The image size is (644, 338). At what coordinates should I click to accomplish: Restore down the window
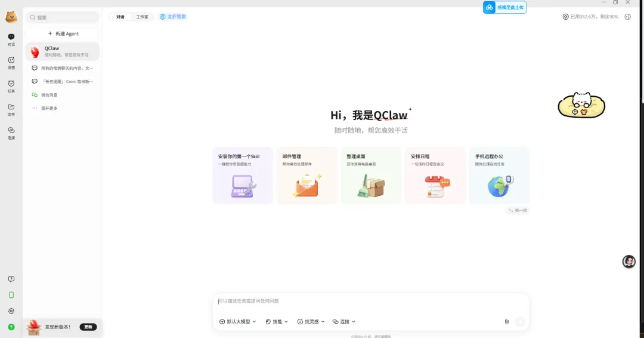(615, 2)
